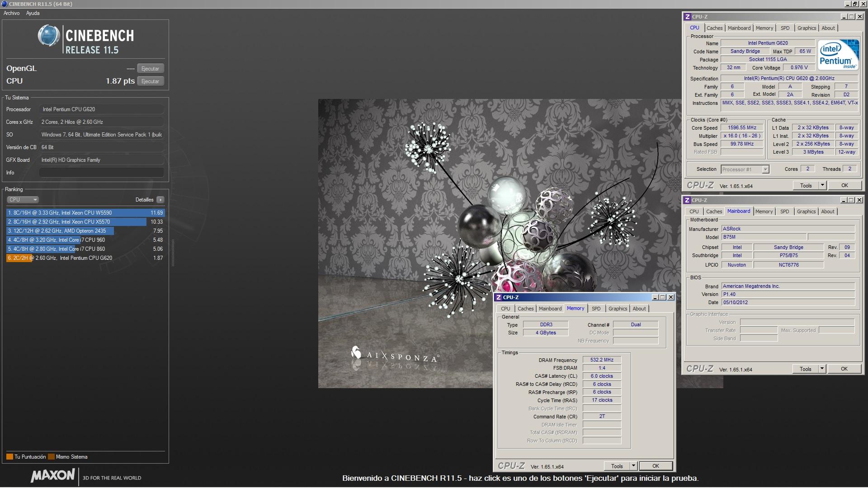868x488 pixels.
Task: Click the Intel Pentium inside logo
Action: pos(838,55)
